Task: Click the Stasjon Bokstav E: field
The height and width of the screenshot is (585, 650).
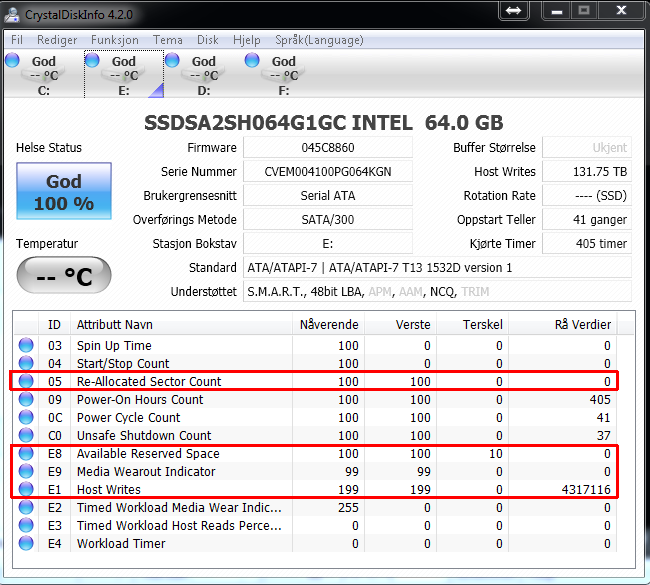Action: point(328,244)
